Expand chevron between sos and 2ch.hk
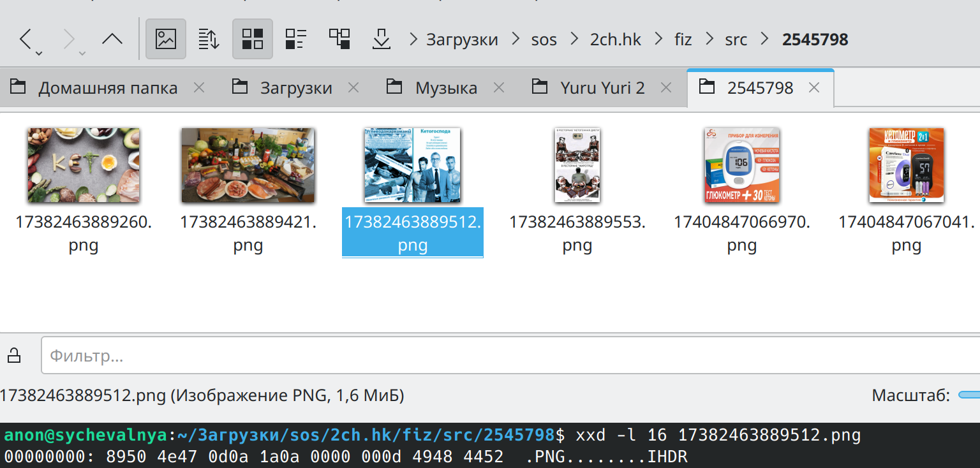The height and width of the screenshot is (468, 980). 574,40
